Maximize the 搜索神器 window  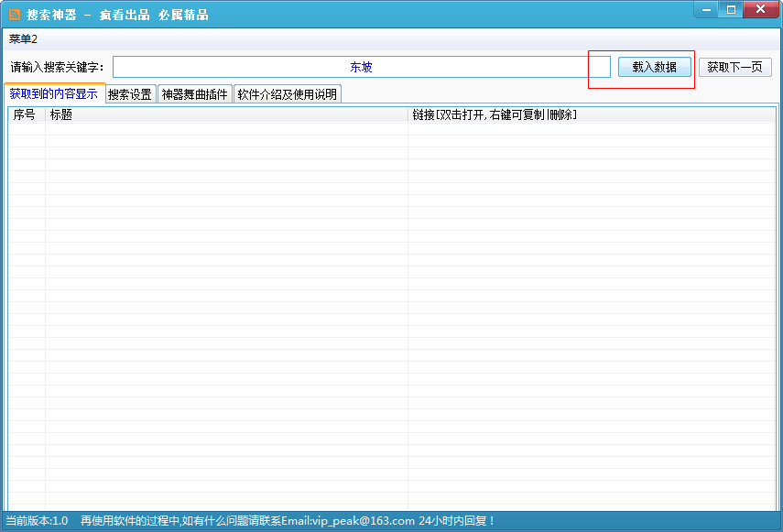tap(731, 9)
